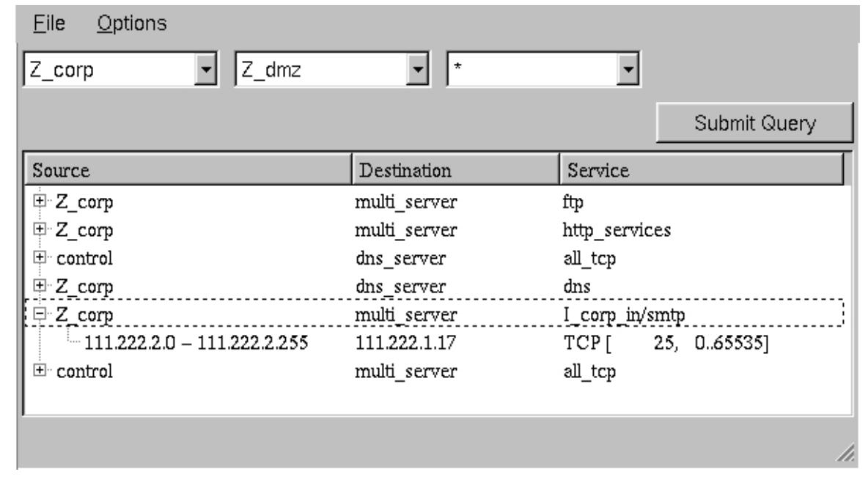The height and width of the screenshot is (480, 868).
Task: Click the TCP [25, 0..65535] cell
Action: [x=666, y=343]
